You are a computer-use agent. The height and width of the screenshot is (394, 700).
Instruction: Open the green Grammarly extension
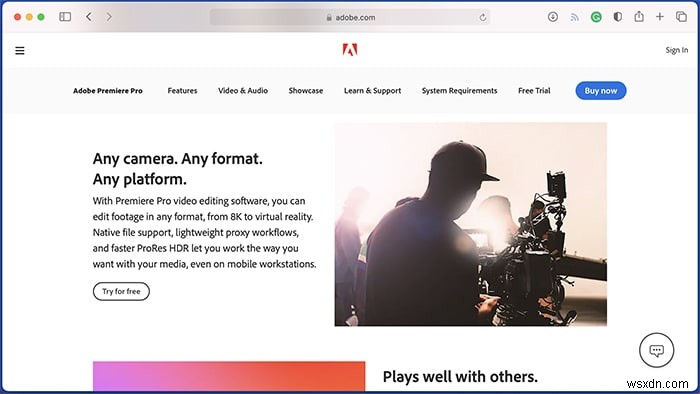click(596, 17)
